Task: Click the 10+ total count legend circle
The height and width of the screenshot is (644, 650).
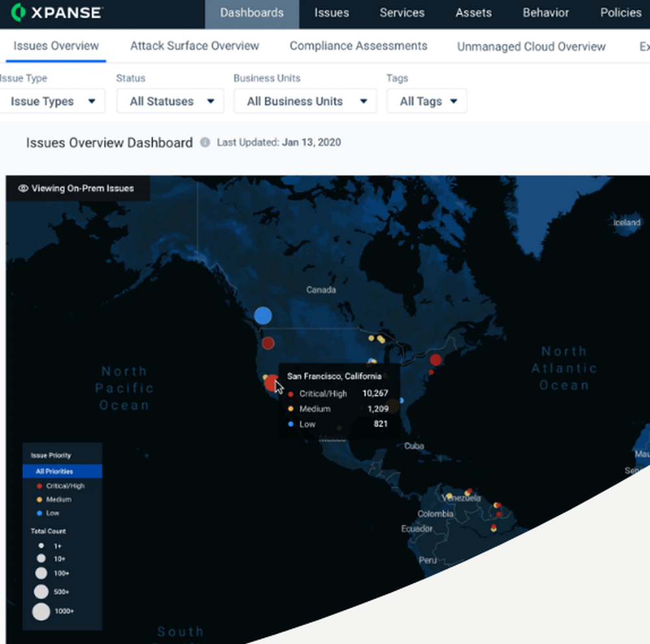Action: (41, 559)
